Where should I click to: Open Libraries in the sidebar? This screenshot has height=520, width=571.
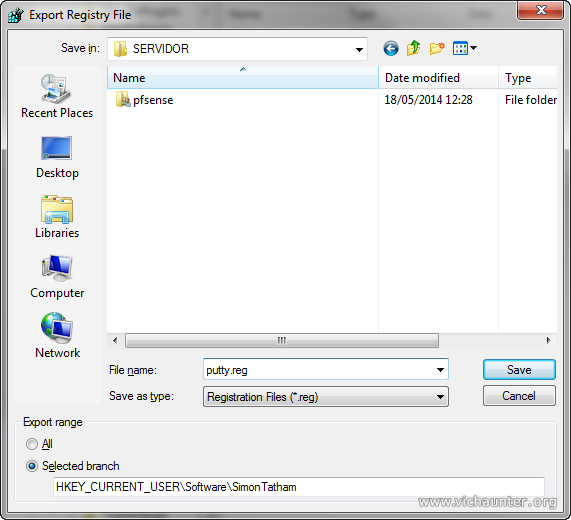coord(57,217)
